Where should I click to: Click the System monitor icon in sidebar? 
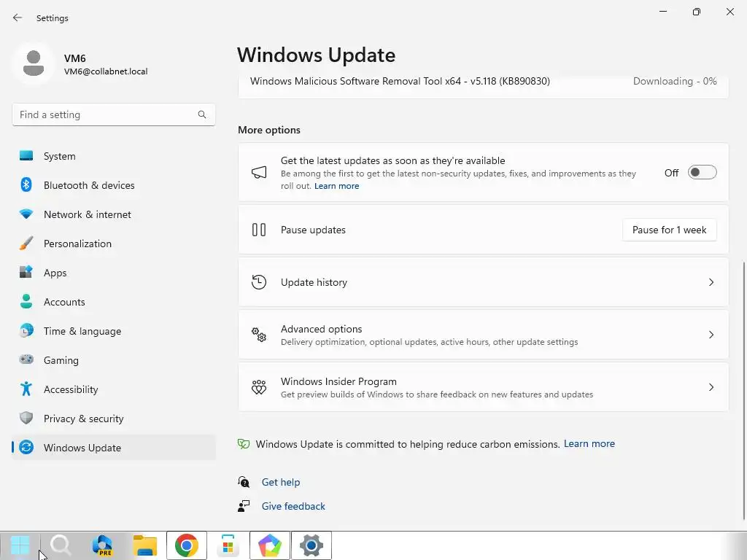tap(26, 156)
